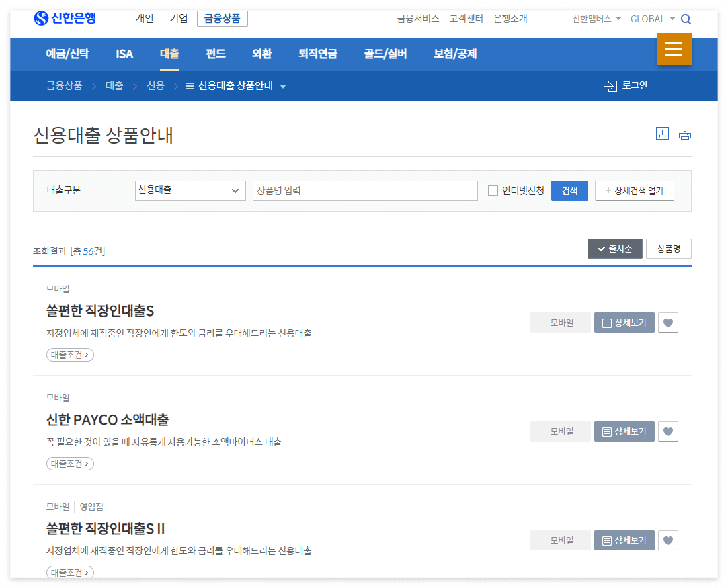Click the 로그인 door icon
The height and width of the screenshot is (588, 728).
coord(612,86)
